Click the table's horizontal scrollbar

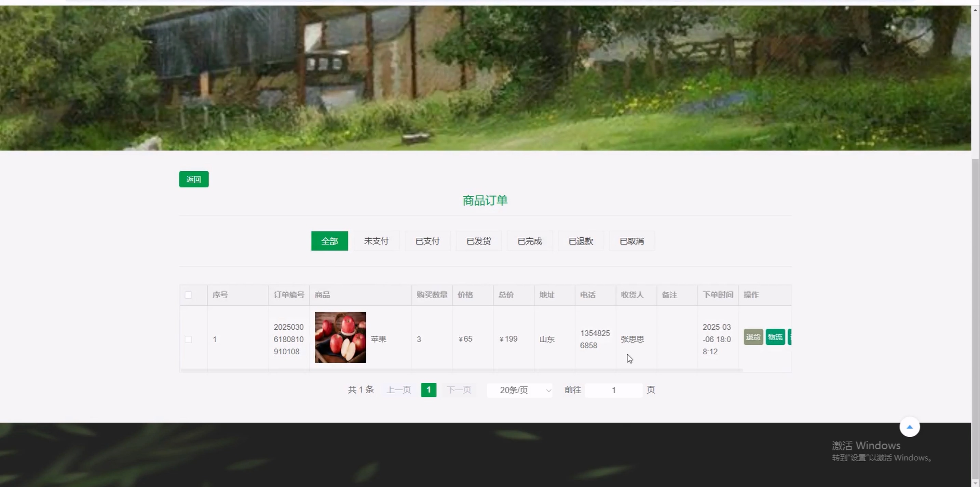461,370
